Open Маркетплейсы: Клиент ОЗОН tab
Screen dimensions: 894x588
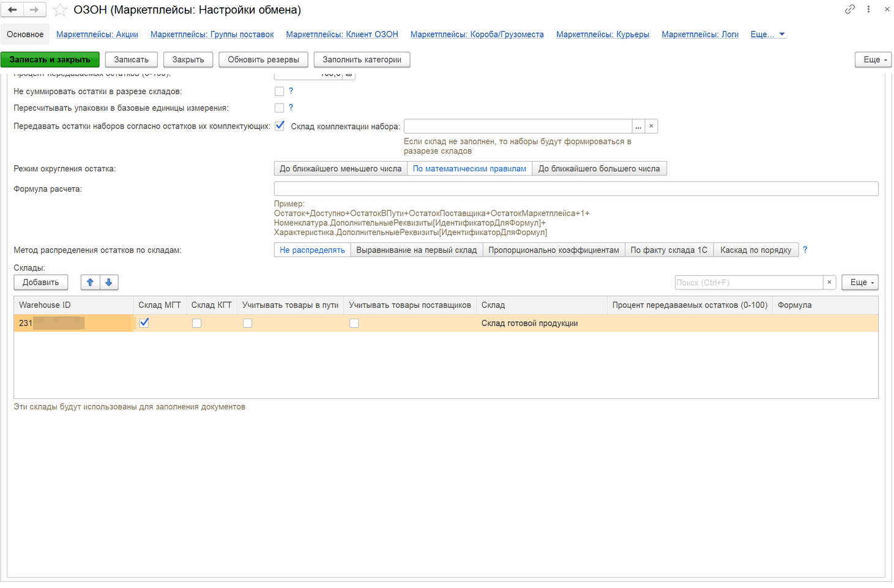(x=342, y=34)
